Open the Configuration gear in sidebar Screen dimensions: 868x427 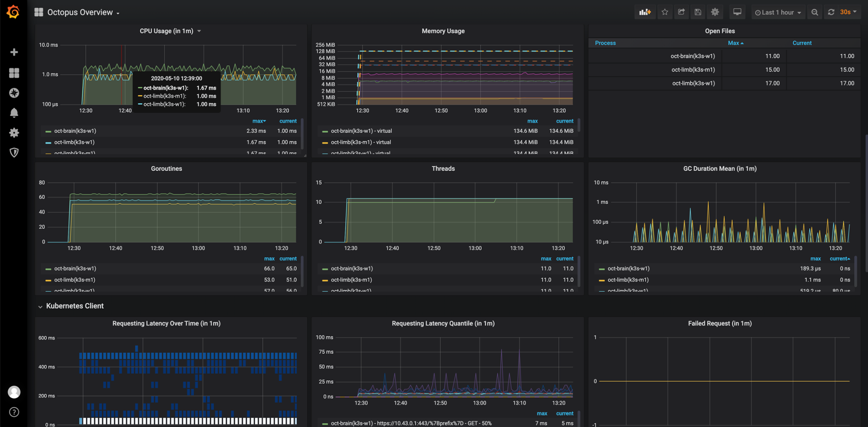[14, 133]
